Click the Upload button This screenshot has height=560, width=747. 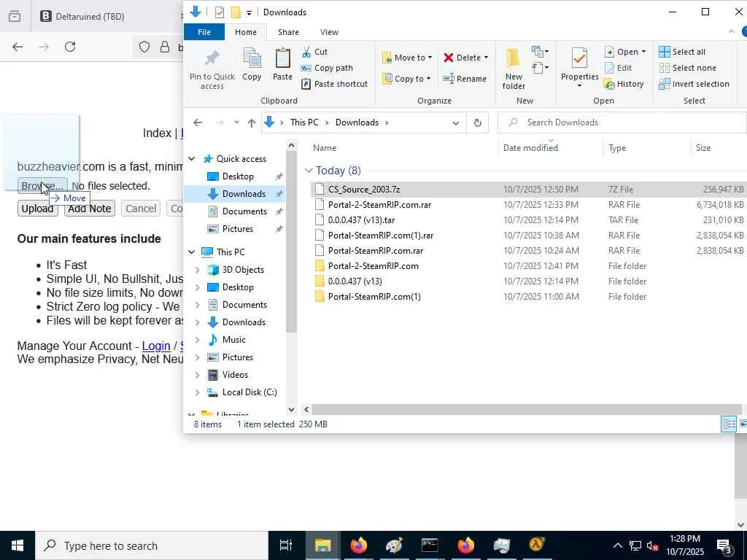coord(38,209)
